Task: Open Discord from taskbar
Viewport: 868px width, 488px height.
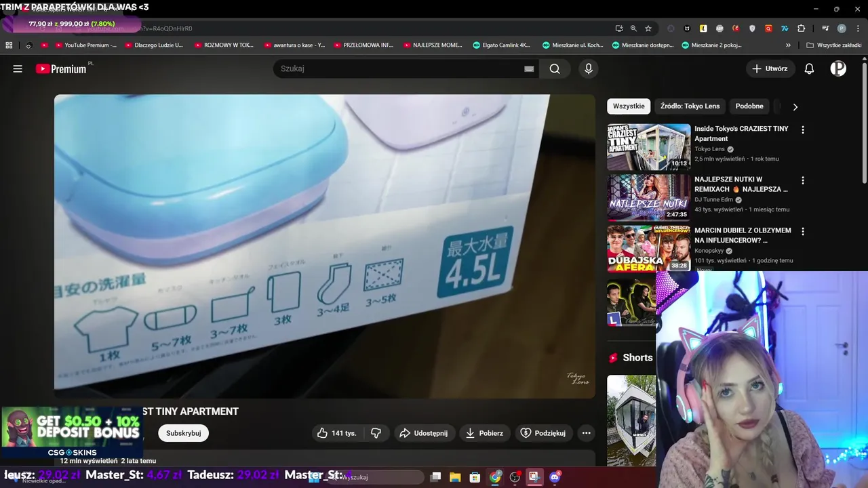Action: pos(555,477)
